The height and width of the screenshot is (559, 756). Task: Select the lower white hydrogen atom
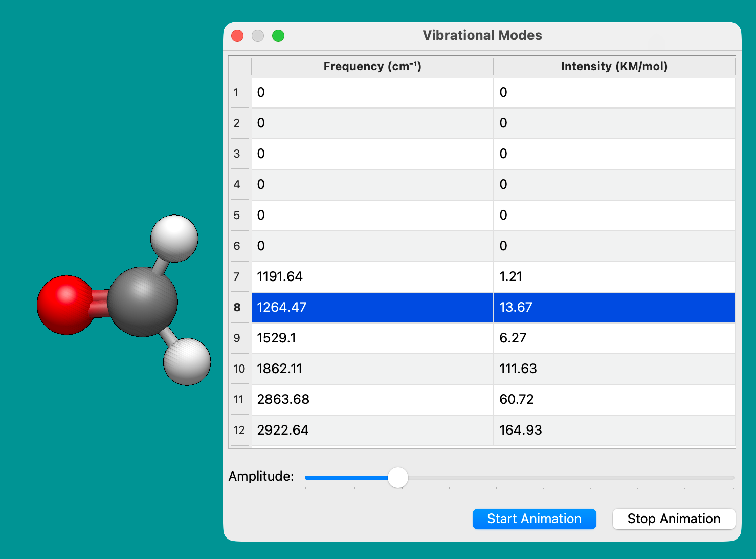[x=187, y=361]
